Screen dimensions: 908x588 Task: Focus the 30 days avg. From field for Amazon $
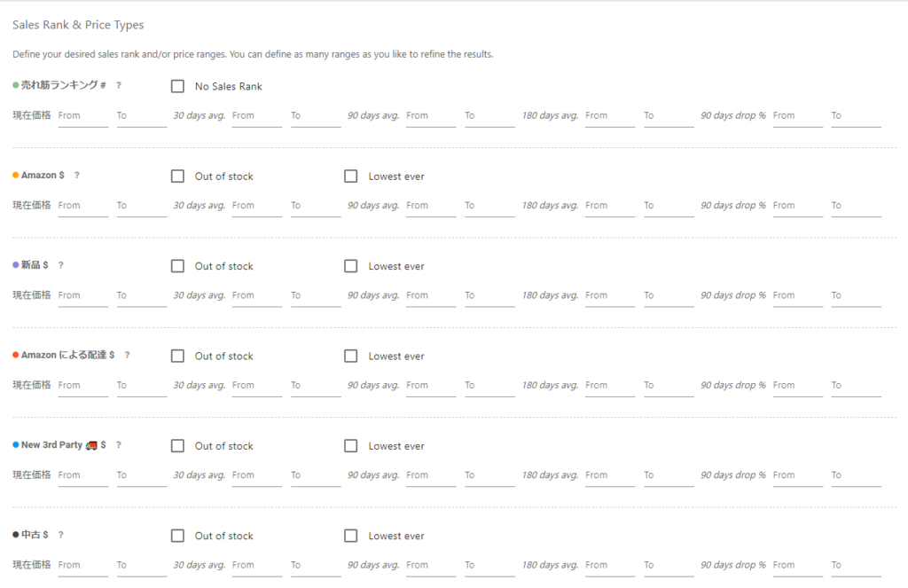(x=256, y=206)
